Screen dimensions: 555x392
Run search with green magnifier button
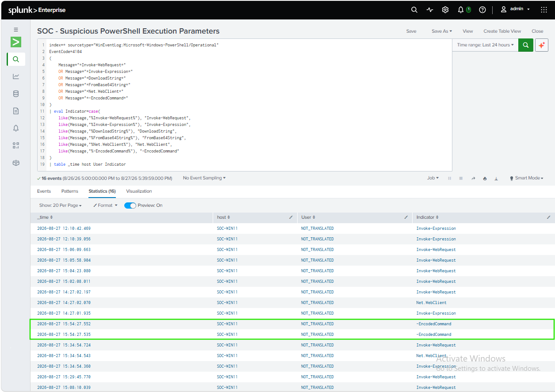click(x=525, y=45)
